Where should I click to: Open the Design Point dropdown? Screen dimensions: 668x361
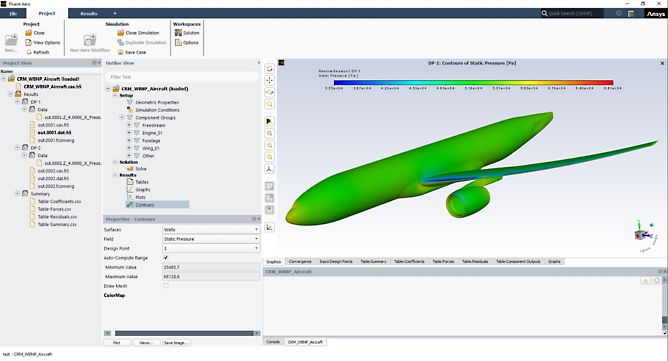pyautogui.click(x=211, y=248)
